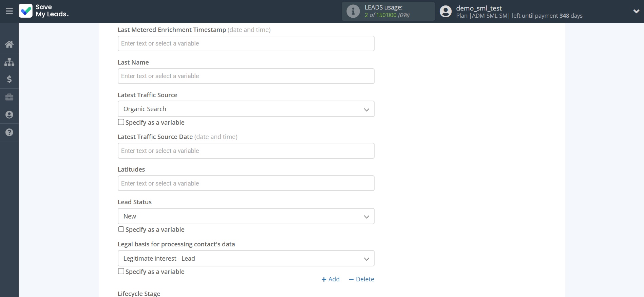Tick 'Specify as a variable' under Legal basis

point(121,271)
